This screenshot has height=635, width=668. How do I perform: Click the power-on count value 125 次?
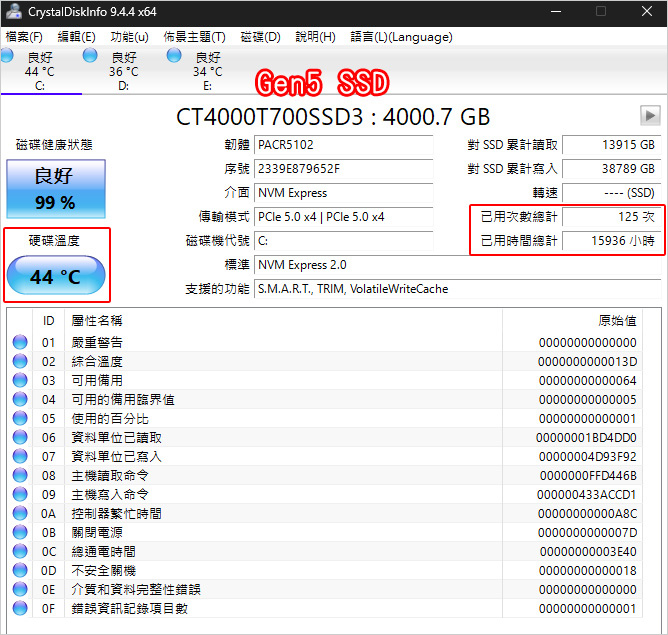(612, 217)
